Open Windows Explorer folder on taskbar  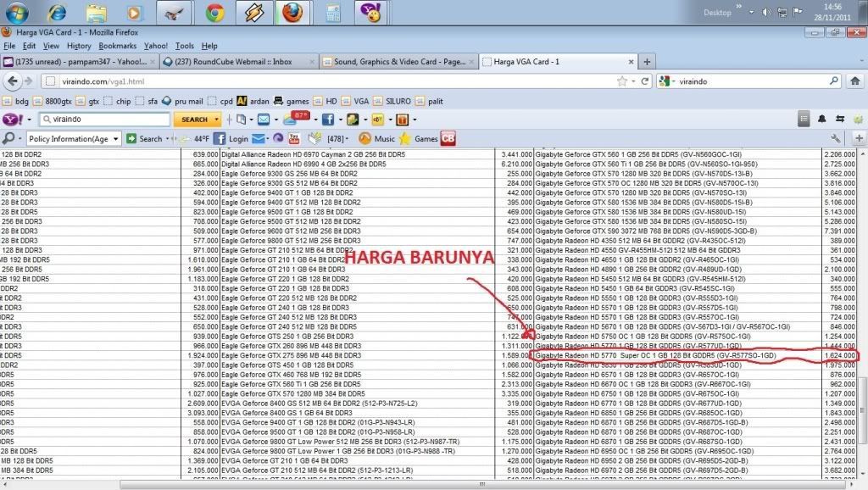96,13
